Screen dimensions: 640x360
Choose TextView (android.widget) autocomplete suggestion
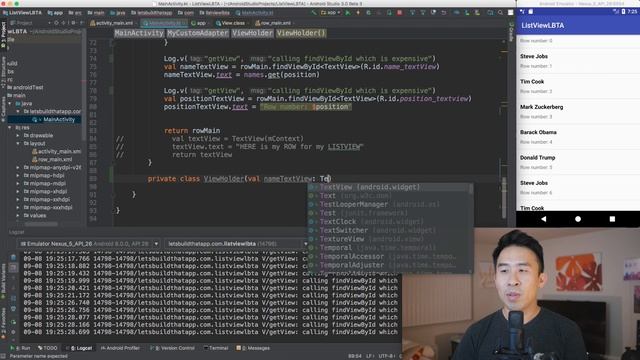[x=390, y=187]
